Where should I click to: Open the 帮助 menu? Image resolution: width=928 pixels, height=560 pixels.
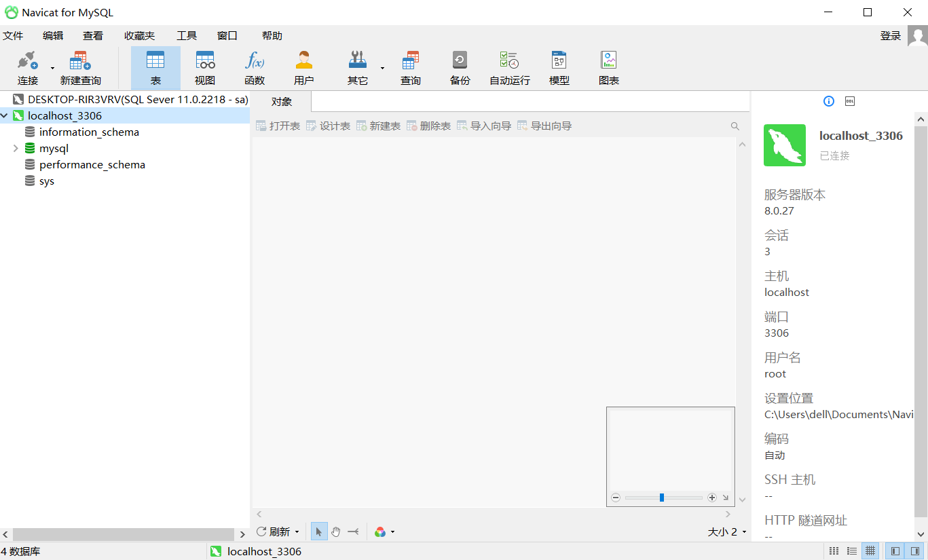click(272, 36)
